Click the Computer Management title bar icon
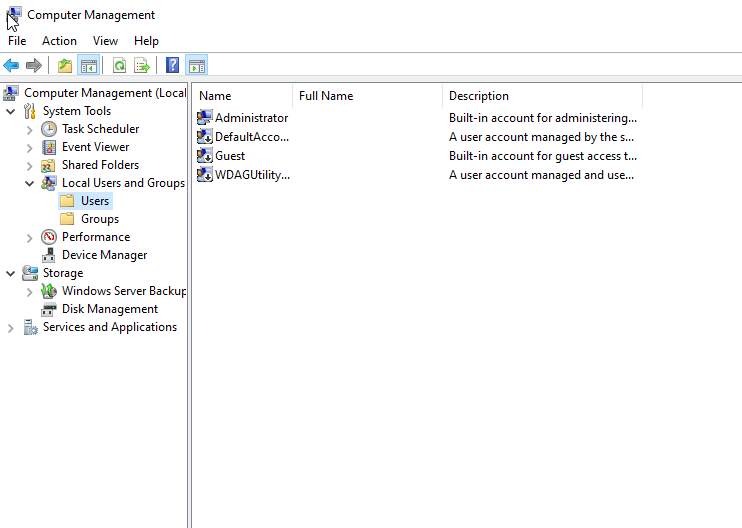The image size is (742, 528). [x=13, y=15]
